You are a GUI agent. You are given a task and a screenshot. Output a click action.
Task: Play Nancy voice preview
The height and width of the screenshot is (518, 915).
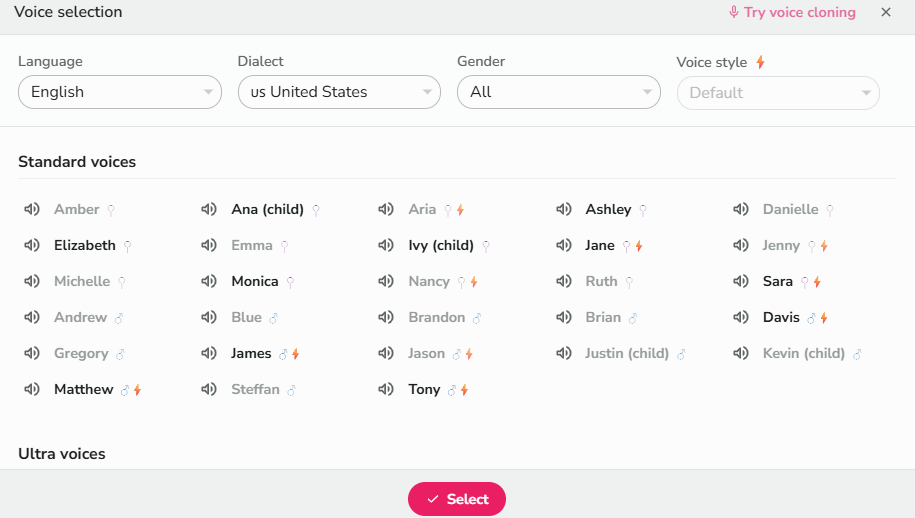coord(386,281)
